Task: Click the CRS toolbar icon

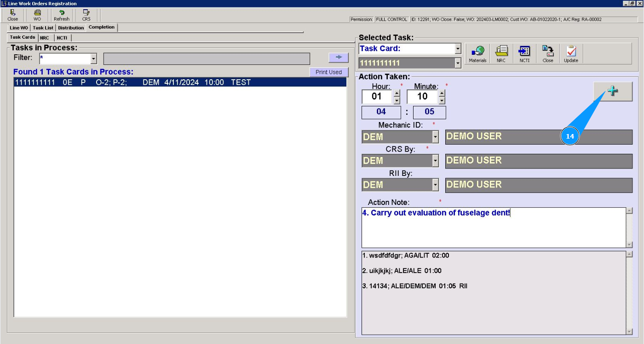Action: tap(86, 15)
